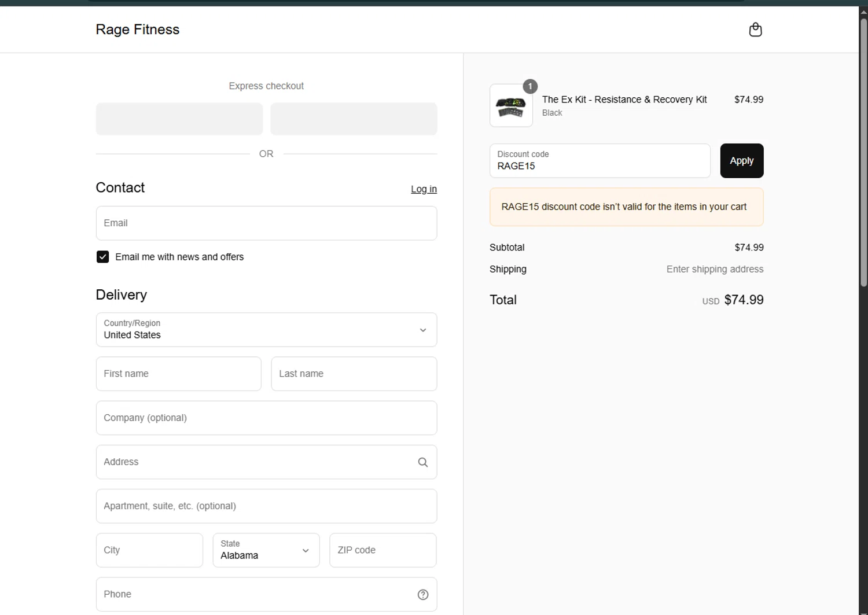Focus the First name field
Image resolution: width=868 pixels, height=615 pixels.
pos(178,374)
